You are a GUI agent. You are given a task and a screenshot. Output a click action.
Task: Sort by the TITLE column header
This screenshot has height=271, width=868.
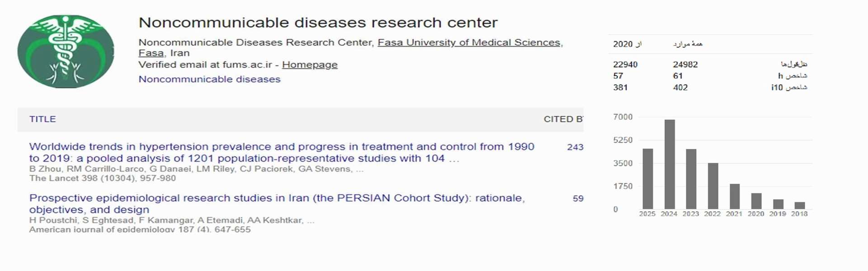pyautogui.click(x=42, y=119)
